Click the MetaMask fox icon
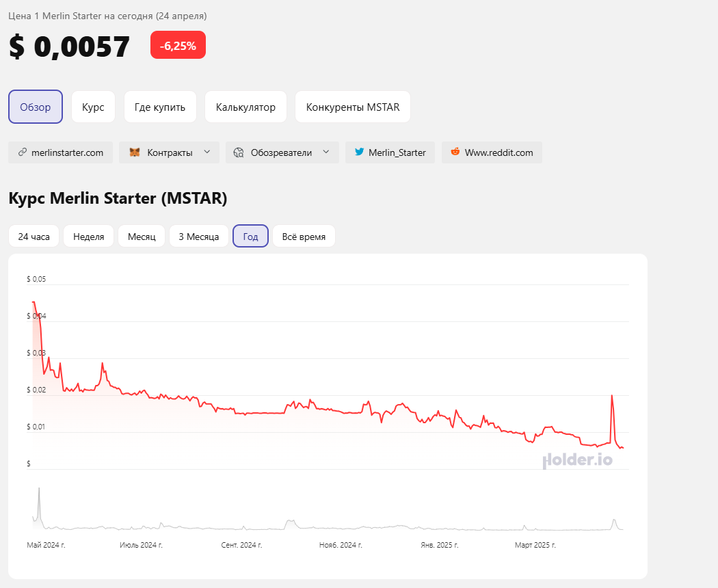Viewport: 718px width, 588px height. tap(135, 152)
